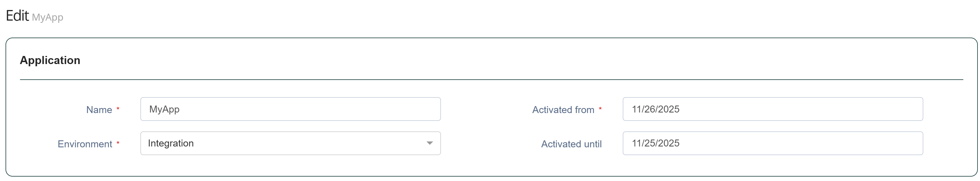The height and width of the screenshot is (181, 980).
Task: Click the red asterisk beside Environment
Action: click(118, 144)
